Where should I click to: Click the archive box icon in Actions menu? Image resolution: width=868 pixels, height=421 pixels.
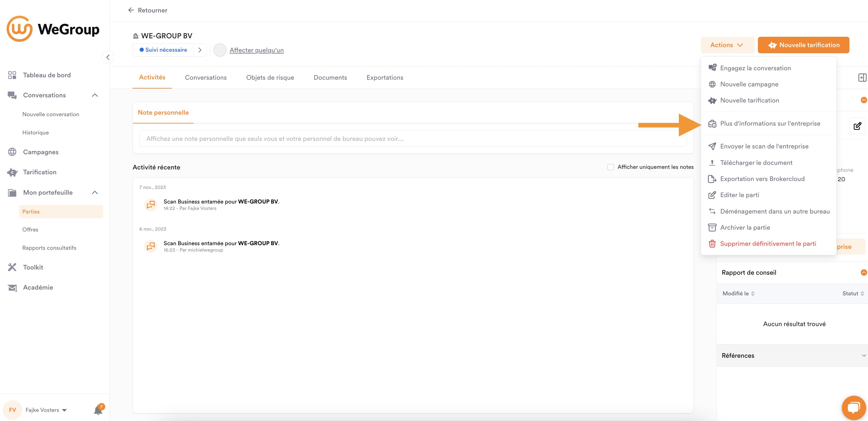712,228
